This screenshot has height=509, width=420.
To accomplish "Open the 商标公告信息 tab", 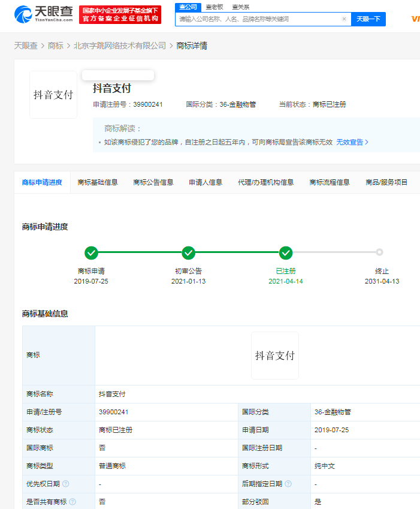I will point(153,182).
